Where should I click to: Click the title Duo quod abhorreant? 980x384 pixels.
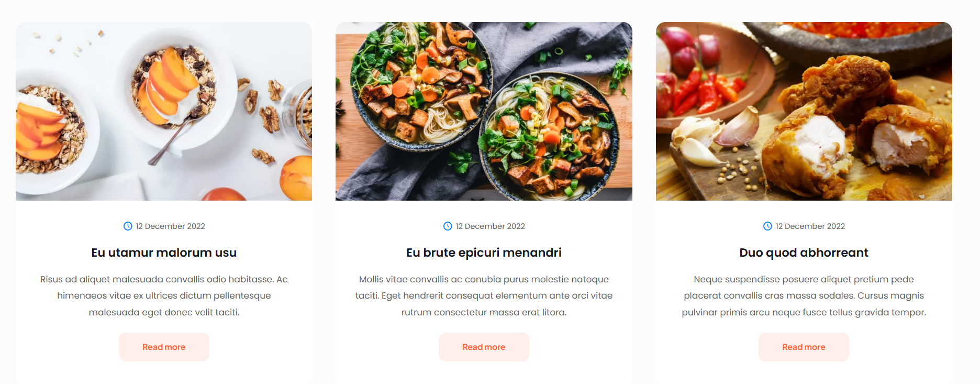coord(804,253)
